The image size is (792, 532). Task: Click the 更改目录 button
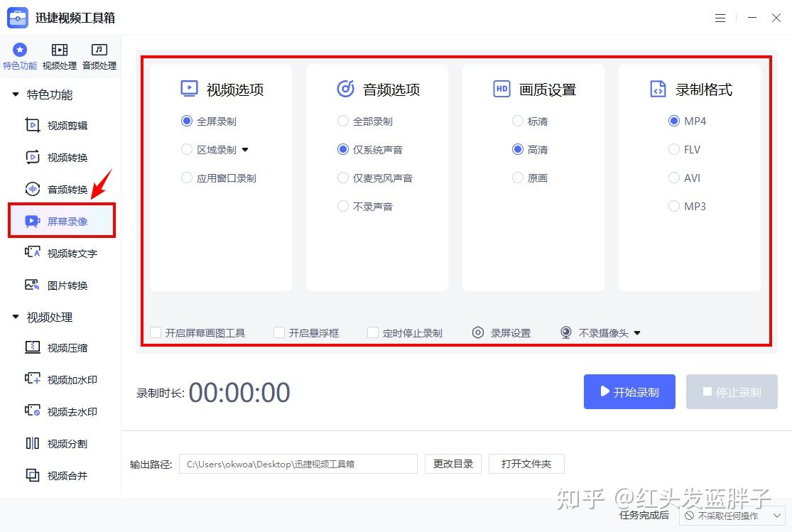(453, 464)
